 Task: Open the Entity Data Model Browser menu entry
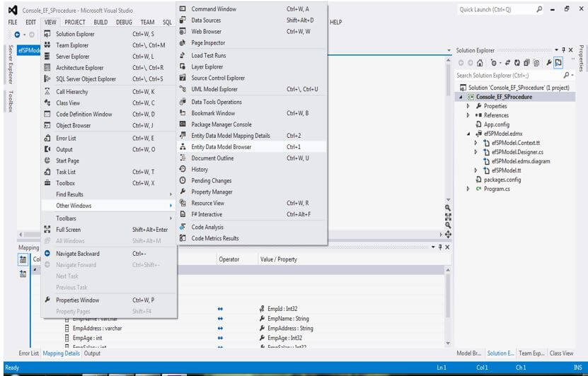pos(252,147)
